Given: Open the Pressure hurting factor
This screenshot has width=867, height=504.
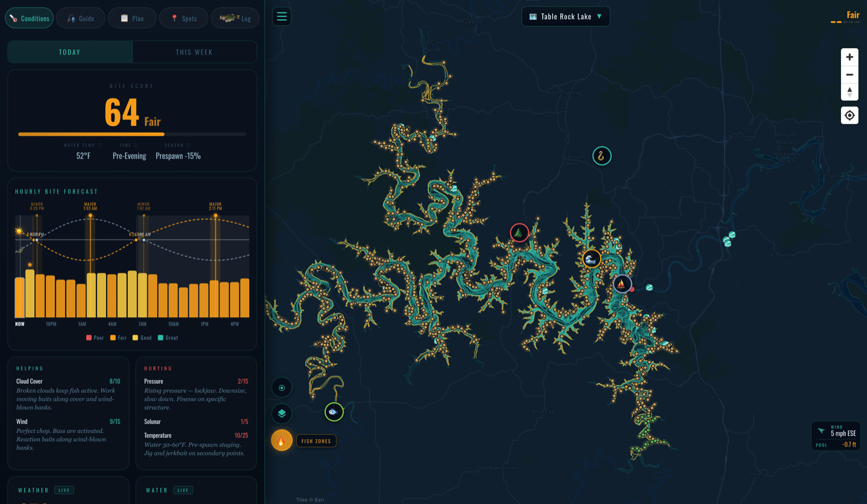Looking at the screenshot, I should pyautogui.click(x=196, y=394).
